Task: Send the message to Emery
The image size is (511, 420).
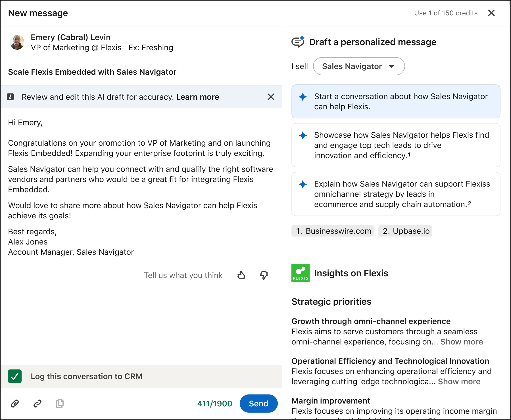Action: [258, 403]
